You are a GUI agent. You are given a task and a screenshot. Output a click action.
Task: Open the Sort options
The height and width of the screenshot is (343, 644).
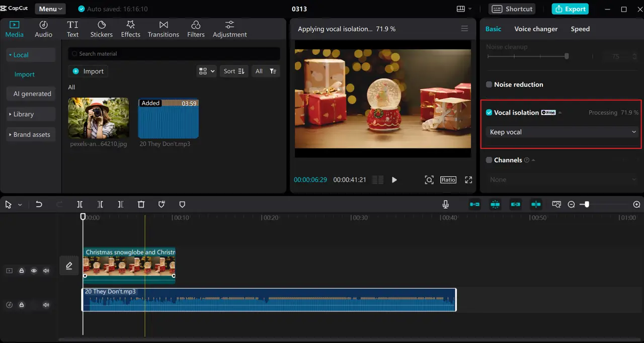(x=234, y=71)
